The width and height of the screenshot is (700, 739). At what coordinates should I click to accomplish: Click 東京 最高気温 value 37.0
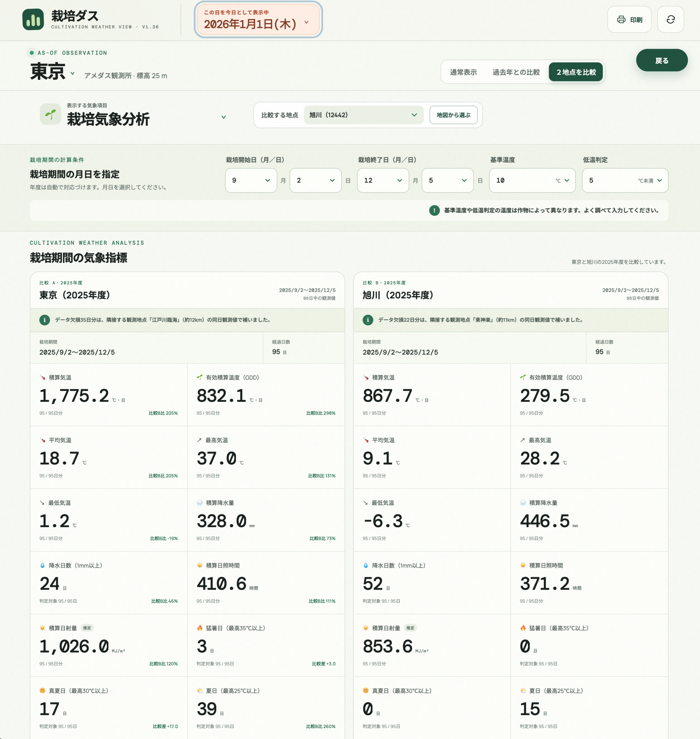click(216, 458)
